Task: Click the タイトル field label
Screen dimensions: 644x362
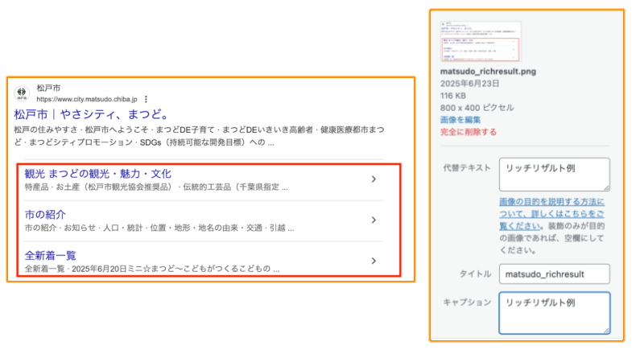Action: click(475, 274)
